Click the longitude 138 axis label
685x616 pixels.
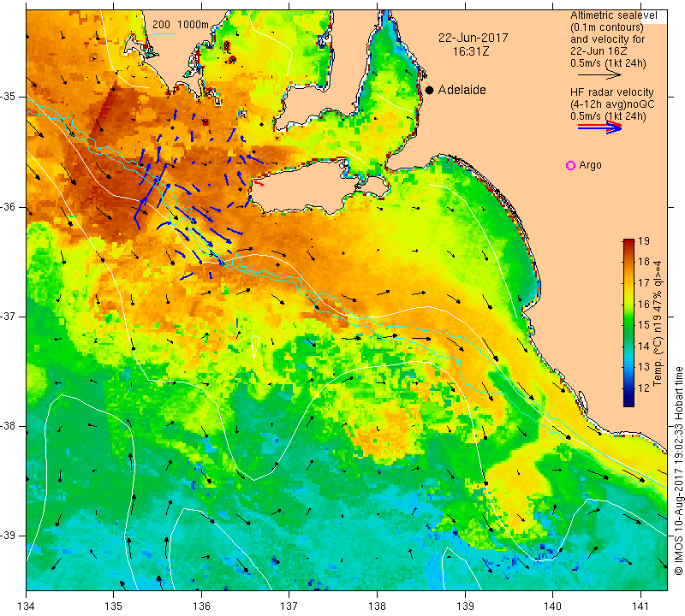377,606
